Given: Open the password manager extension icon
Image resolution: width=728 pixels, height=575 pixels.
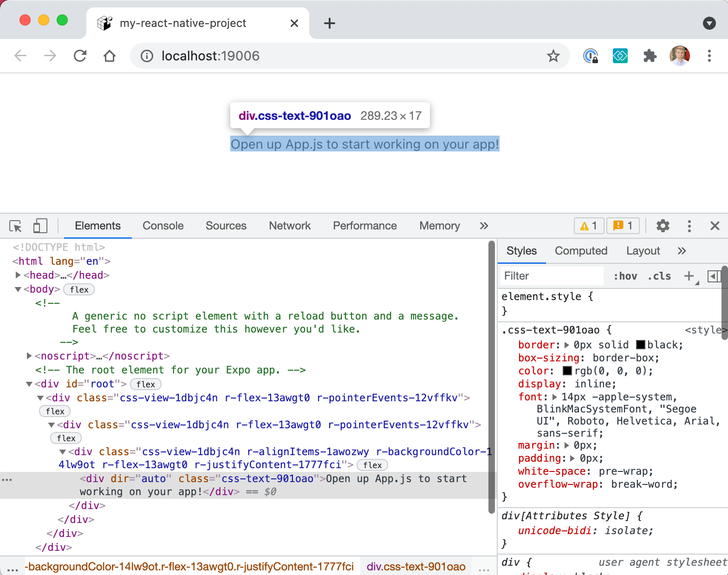Looking at the screenshot, I should [591, 56].
